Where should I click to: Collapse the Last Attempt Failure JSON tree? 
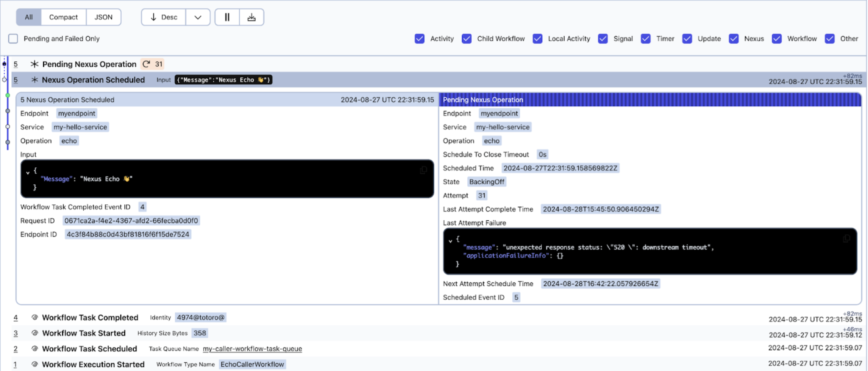coord(450,241)
